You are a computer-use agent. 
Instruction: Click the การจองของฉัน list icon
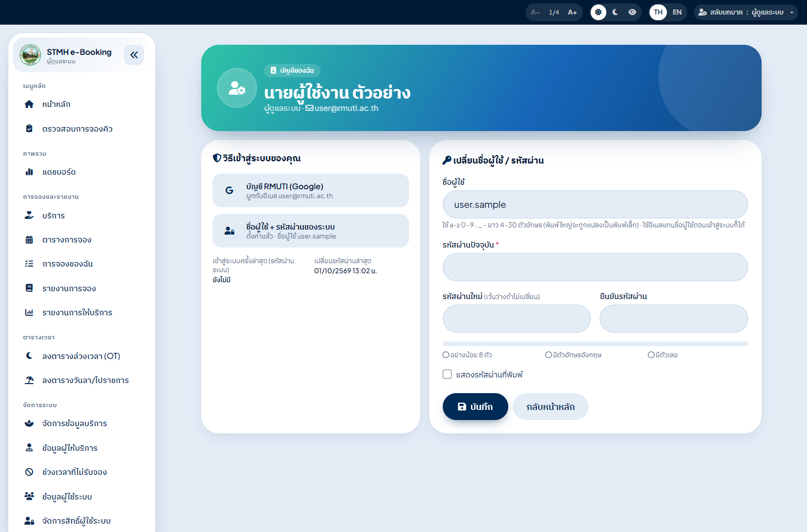pos(29,264)
